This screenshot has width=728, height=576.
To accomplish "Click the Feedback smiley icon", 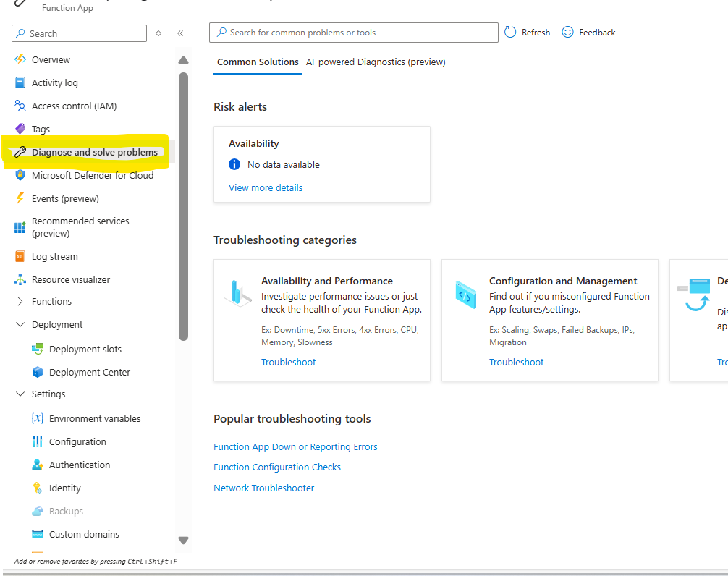I will tap(567, 32).
